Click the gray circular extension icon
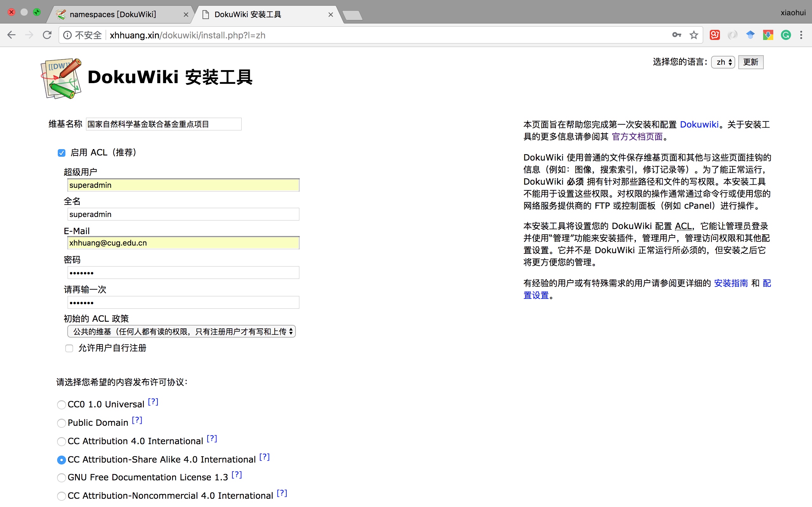812x507 pixels. (733, 35)
